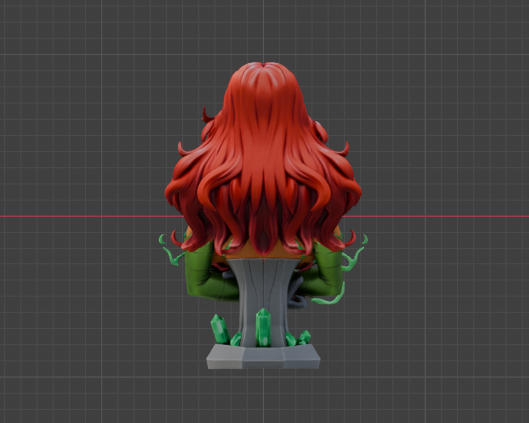
Task: Select the large green crystal left of the column
Action: pyautogui.click(x=220, y=329)
